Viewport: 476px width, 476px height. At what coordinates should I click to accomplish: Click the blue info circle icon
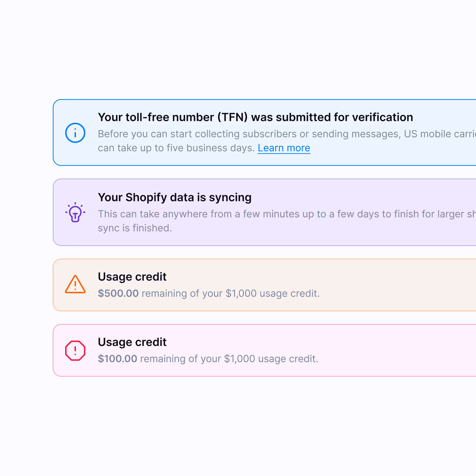pos(75,133)
